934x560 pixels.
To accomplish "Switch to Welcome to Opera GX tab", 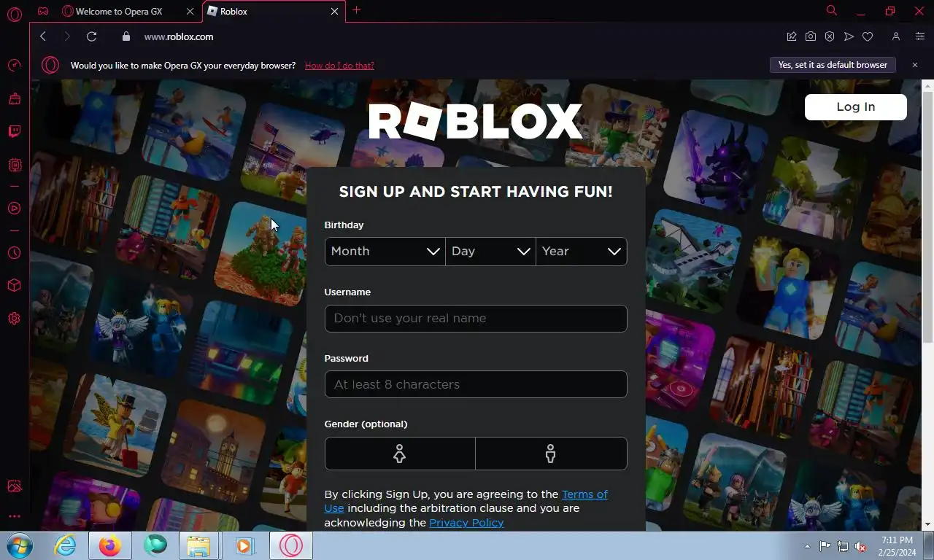I will click(119, 12).
